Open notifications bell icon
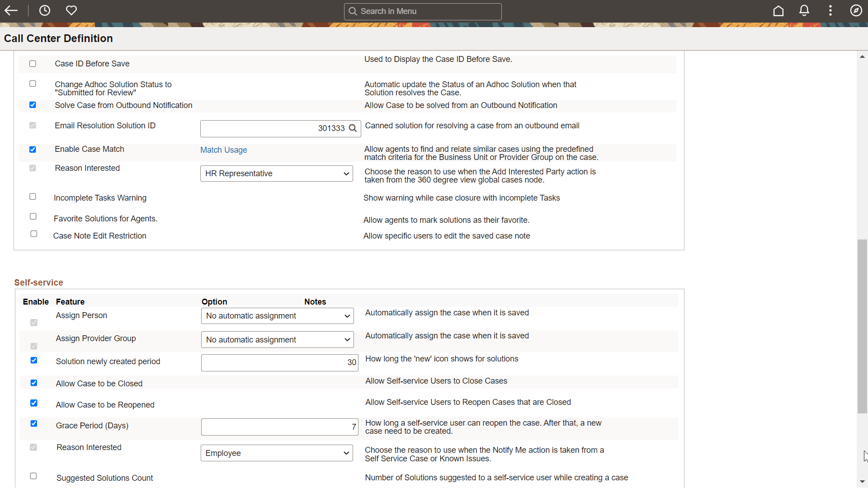The image size is (868, 488). [x=804, y=11]
